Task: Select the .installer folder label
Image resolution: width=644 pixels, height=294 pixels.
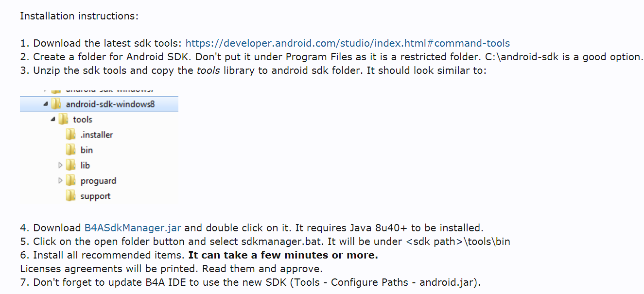Action: (97, 135)
